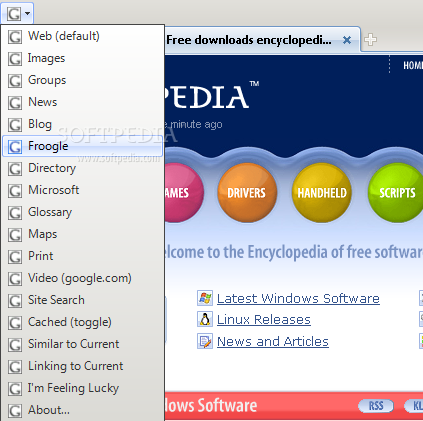Open the yellow HANDHELD category ball

[322, 193]
